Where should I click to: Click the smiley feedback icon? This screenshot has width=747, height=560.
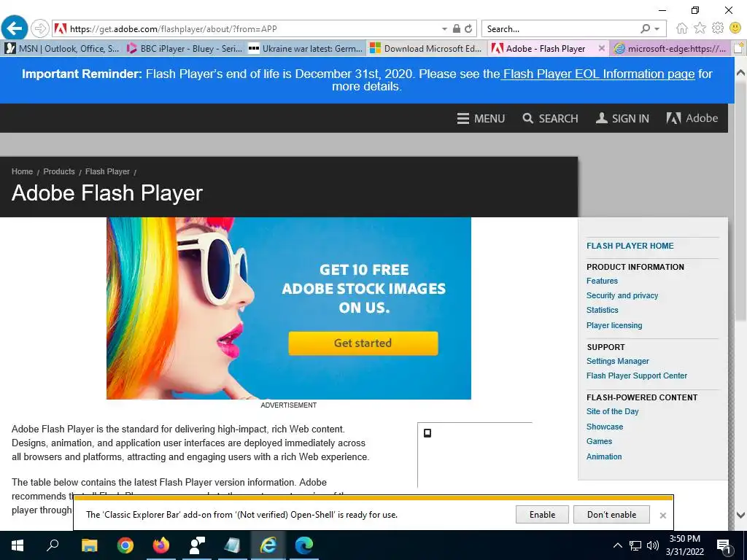point(735,28)
